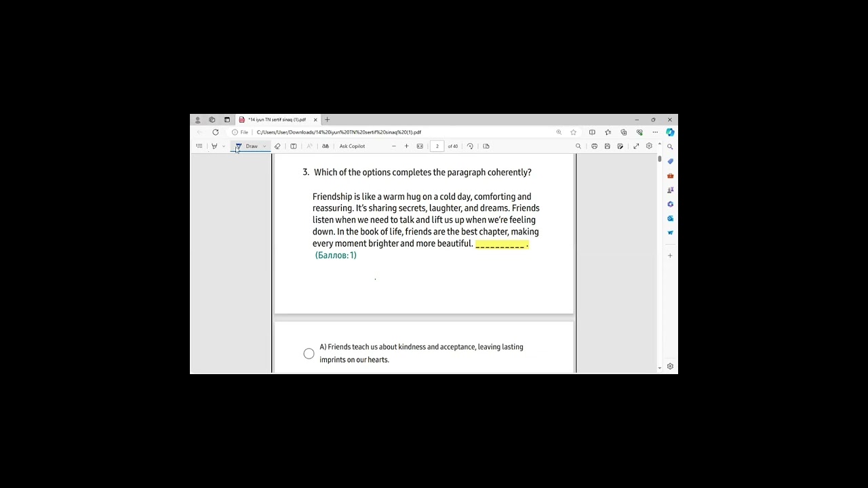868x488 pixels.
Task: Click the Fit to width icon
Action: pyautogui.click(x=420, y=146)
